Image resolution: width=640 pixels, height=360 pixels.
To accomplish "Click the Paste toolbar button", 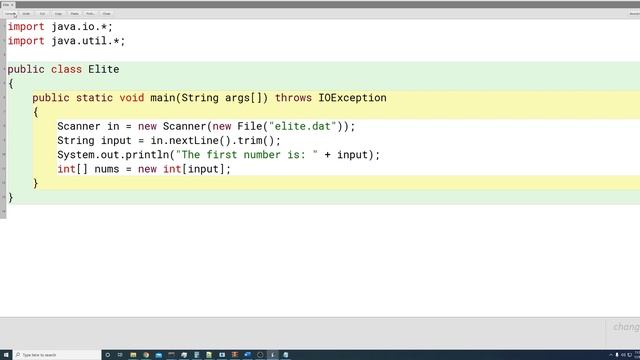I will (74, 14).
